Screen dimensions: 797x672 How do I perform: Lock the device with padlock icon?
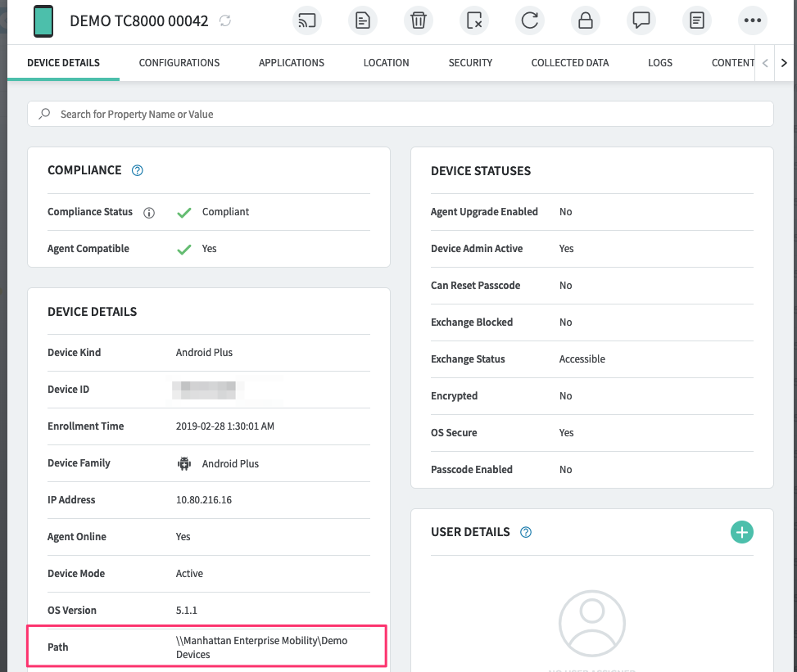click(x=586, y=20)
